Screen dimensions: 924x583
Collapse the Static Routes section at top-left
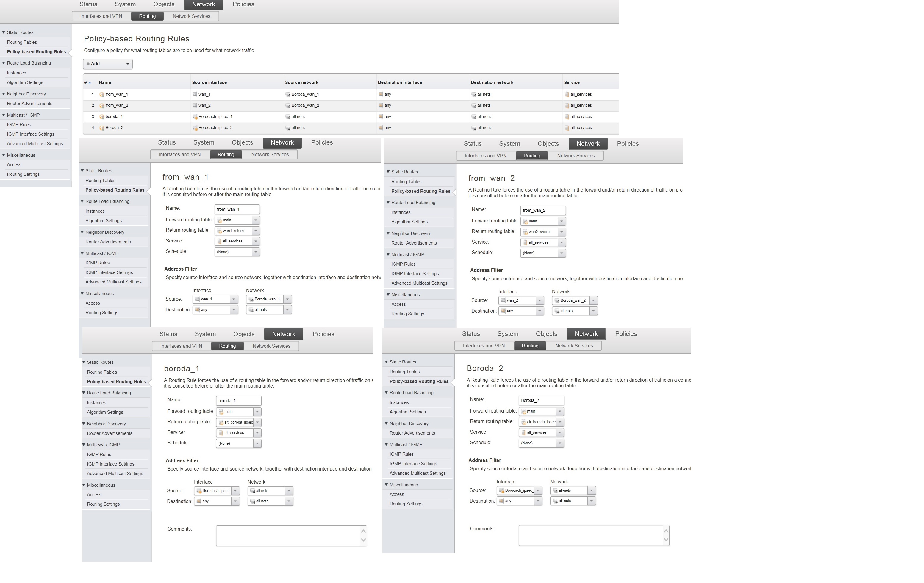pyautogui.click(x=4, y=32)
